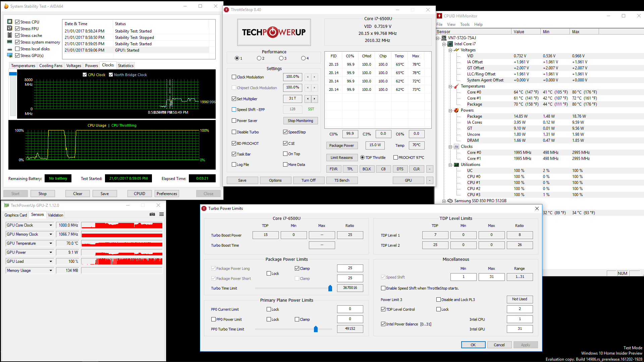Enable Stress local disks checkbox
The height and width of the screenshot is (362, 644).
(x=17, y=49)
